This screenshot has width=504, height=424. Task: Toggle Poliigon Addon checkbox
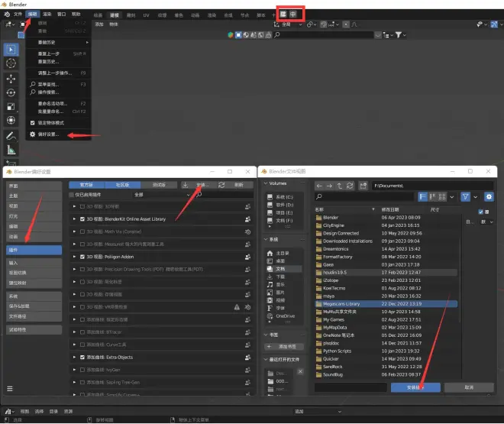(x=82, y=257)
